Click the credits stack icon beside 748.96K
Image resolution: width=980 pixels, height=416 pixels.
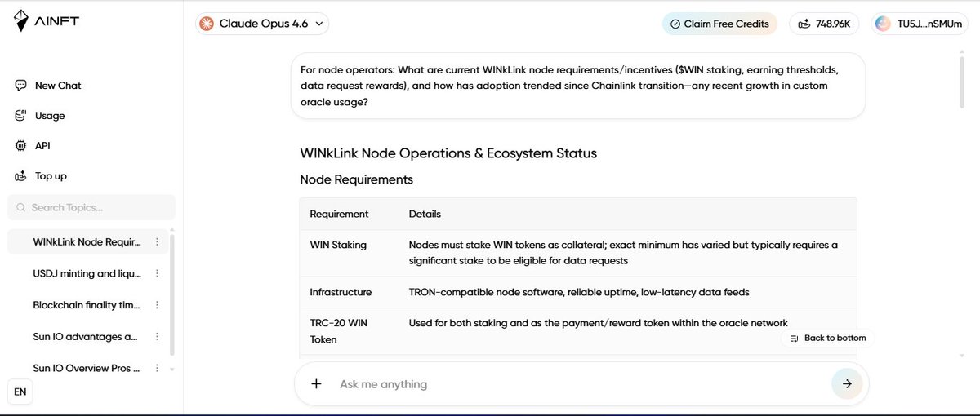pyautogui.click(x=804, y=24)
